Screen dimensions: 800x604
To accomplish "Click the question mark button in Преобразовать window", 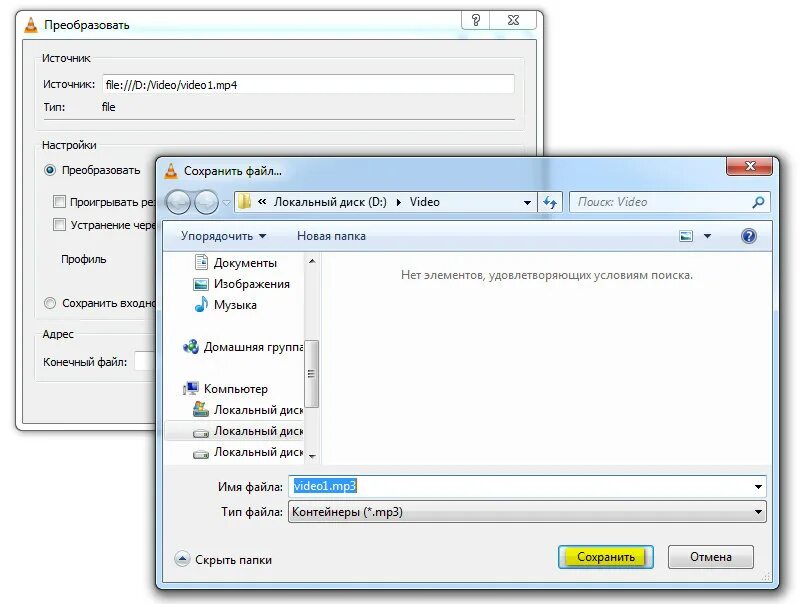I will tap(476, 20).
